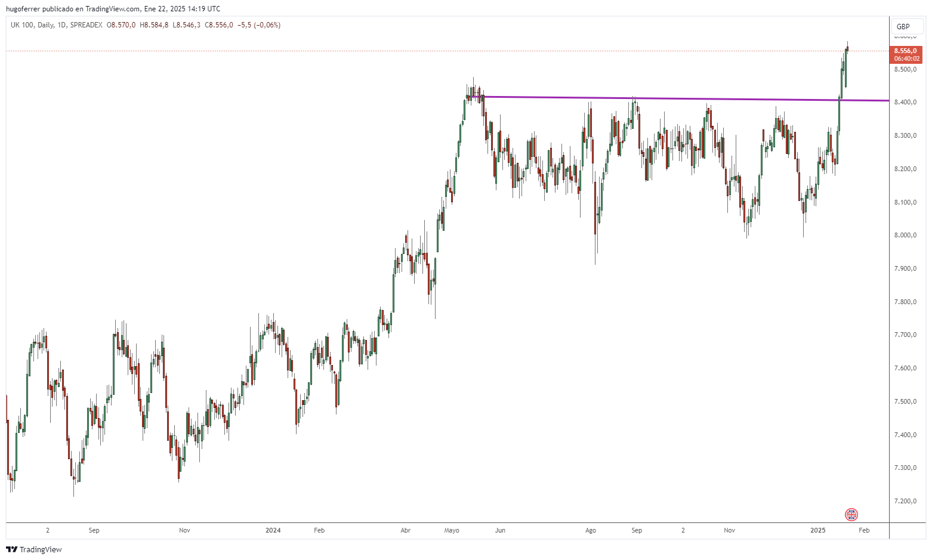This screenshot has width=932, height=560.
Task: Click the close value C8.556,0 in legend
Action: (219, 25)
